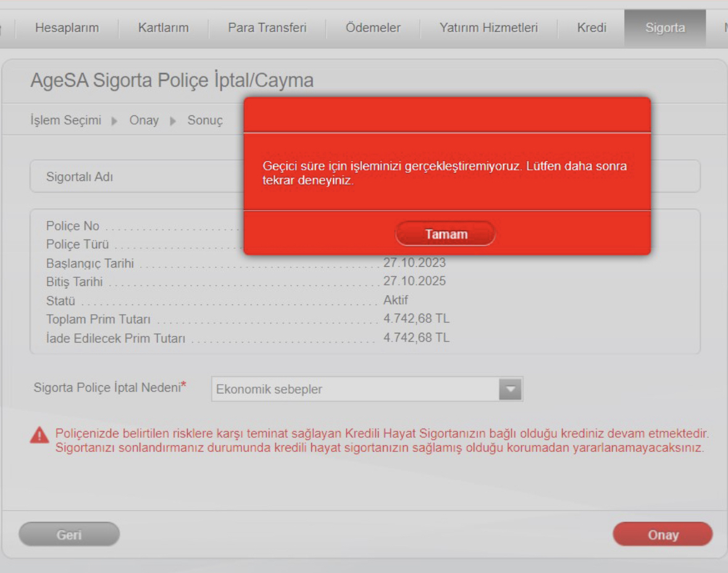Screen dimensions: 728x573
Task: Click the Poliçe Türü label
Action: tap(77, 245)
